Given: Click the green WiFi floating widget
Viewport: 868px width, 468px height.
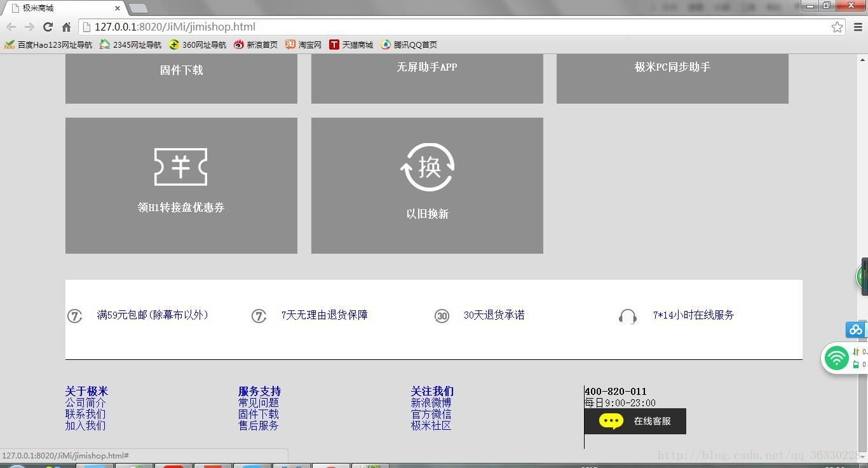Looking at the screenshot, I should pos(837,358).
